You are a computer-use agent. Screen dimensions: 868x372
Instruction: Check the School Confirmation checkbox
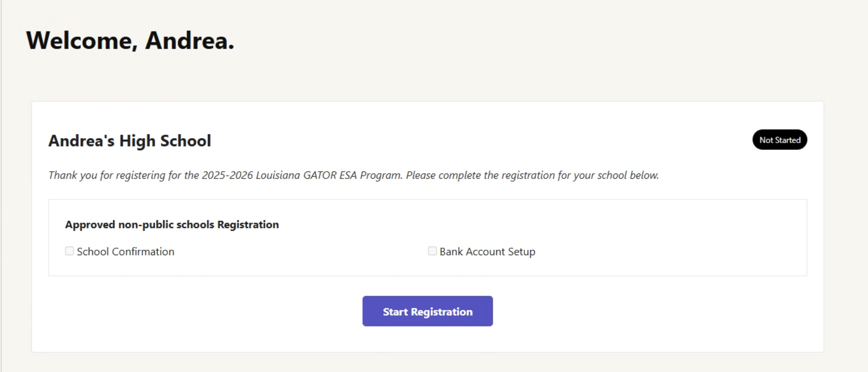69,251
